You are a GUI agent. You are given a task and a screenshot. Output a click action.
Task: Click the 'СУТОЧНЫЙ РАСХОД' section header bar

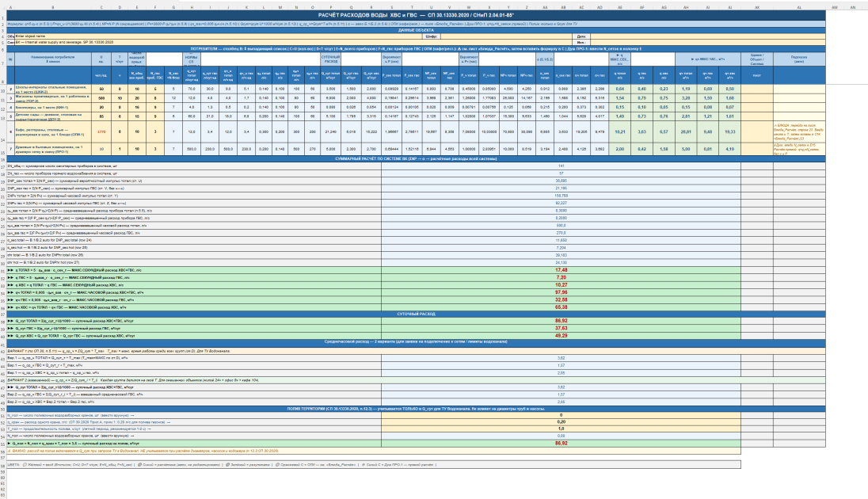coord(416,314)
